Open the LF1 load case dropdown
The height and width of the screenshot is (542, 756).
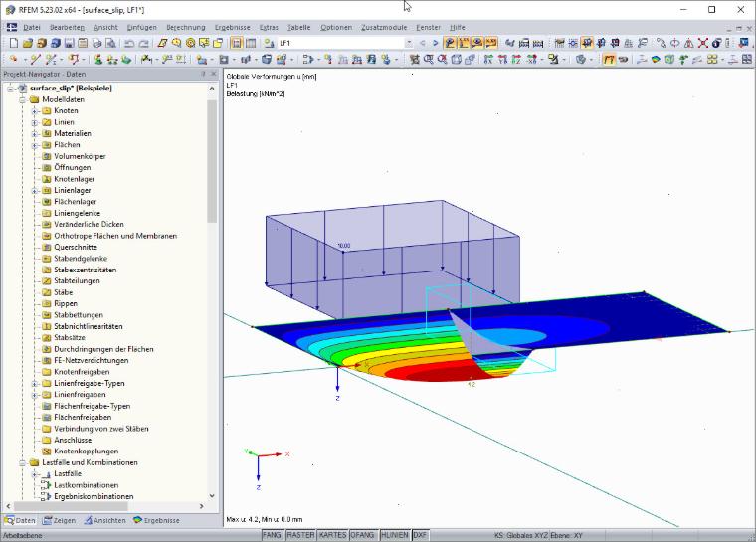pos(409,43)
